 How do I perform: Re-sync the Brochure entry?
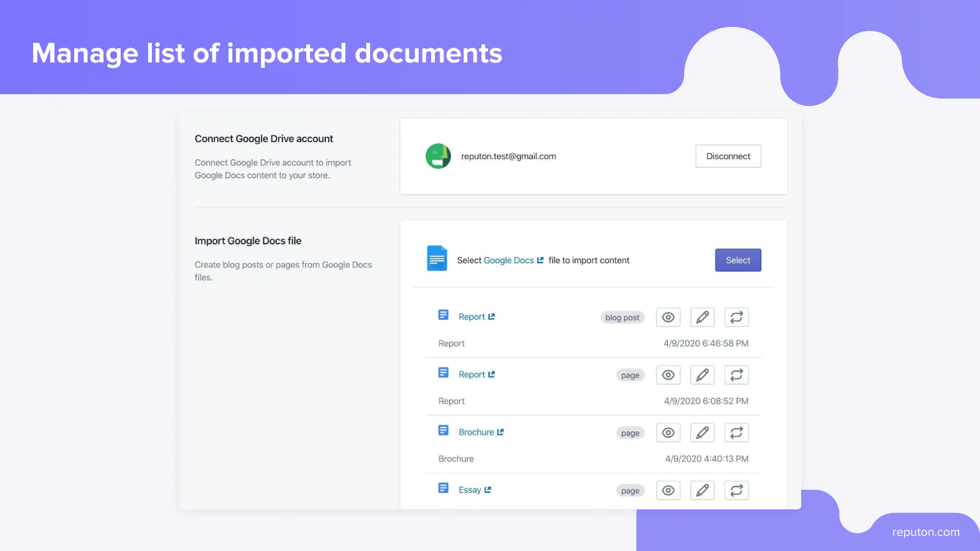point(737,432)
